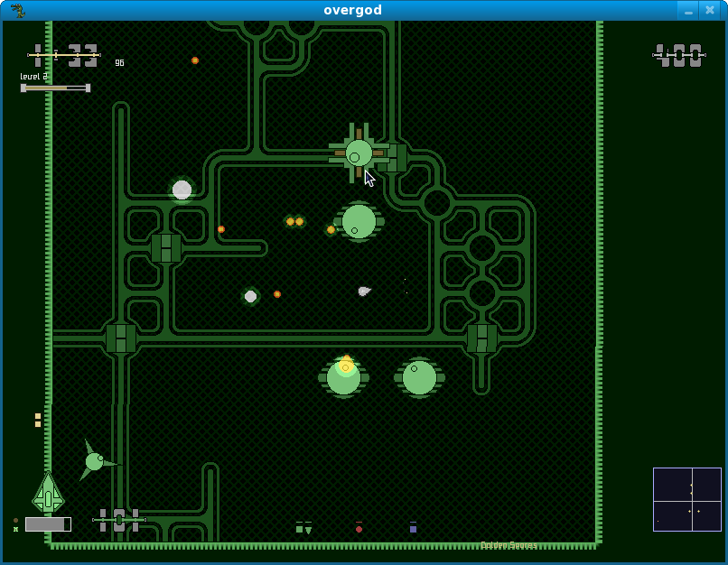
Task: Click the grey shield energy bar
Action: coord(48,524)
